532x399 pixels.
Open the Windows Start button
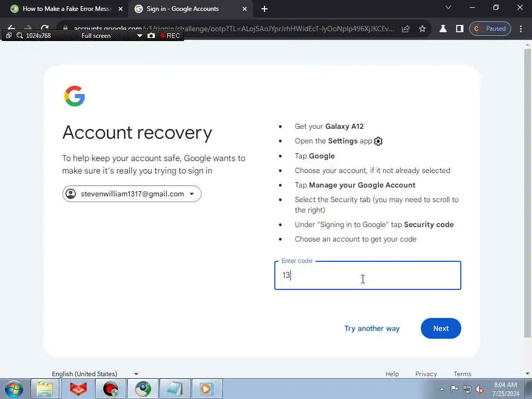click(x=14, y=389)
